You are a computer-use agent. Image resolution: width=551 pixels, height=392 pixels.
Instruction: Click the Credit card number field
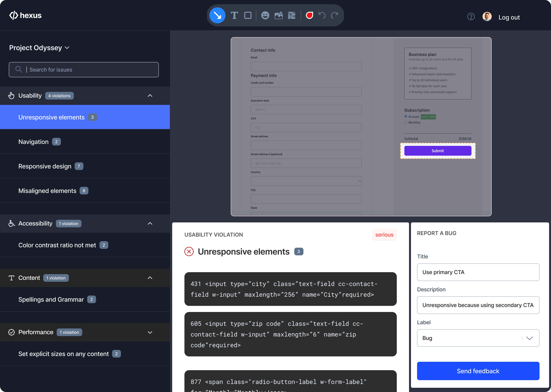click(x=306, y=92)
